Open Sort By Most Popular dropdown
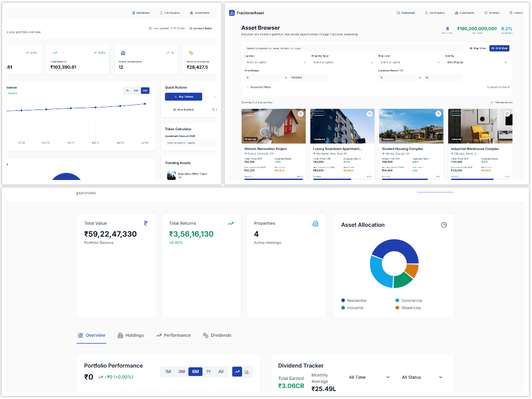Screen dimensions: 532x399 (476, 63)
